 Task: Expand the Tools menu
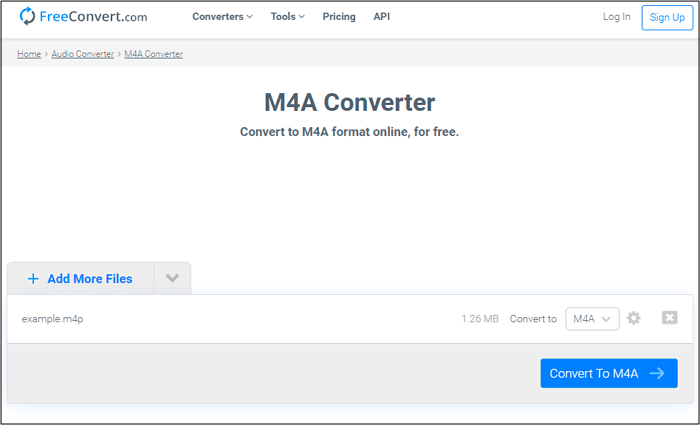click(x=288, y=17)
